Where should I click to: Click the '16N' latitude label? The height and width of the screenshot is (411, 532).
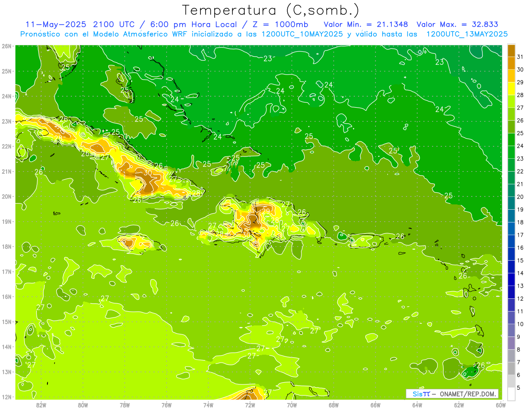[x=6, y=297]
